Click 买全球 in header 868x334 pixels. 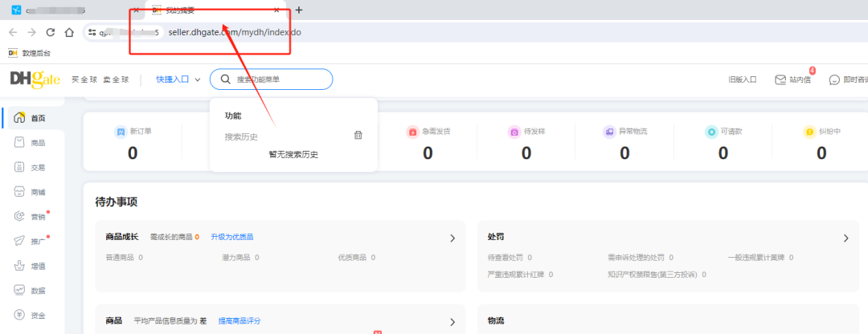pos(84,79)
